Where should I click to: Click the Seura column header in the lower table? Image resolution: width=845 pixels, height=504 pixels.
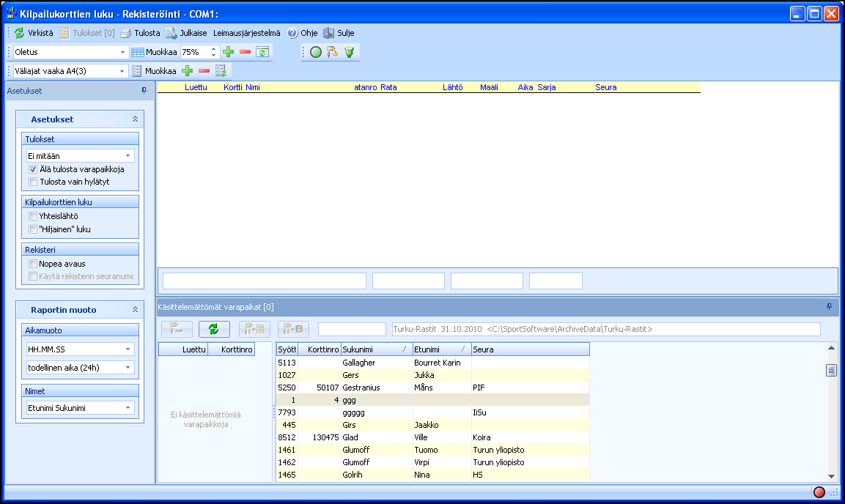[531, 349]
